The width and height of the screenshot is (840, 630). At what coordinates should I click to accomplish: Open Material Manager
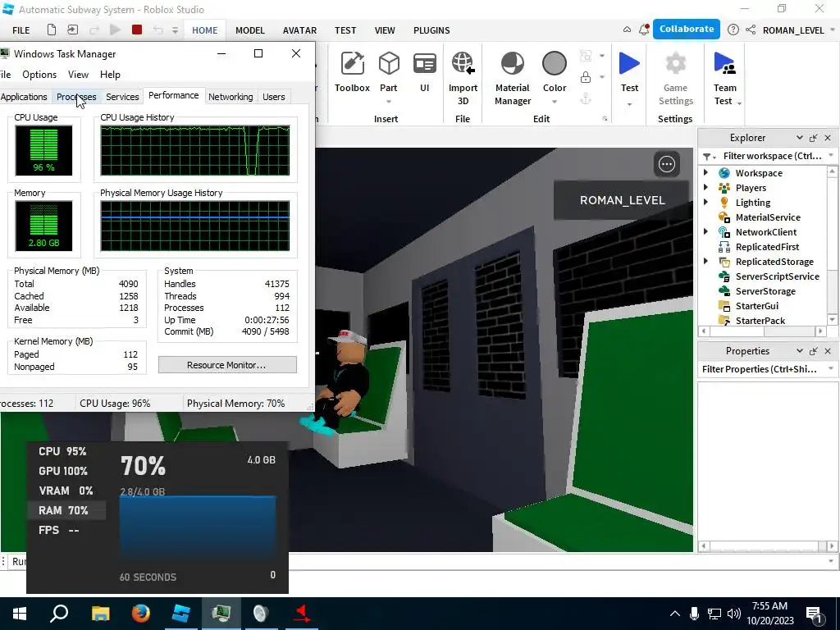(513, 78)
